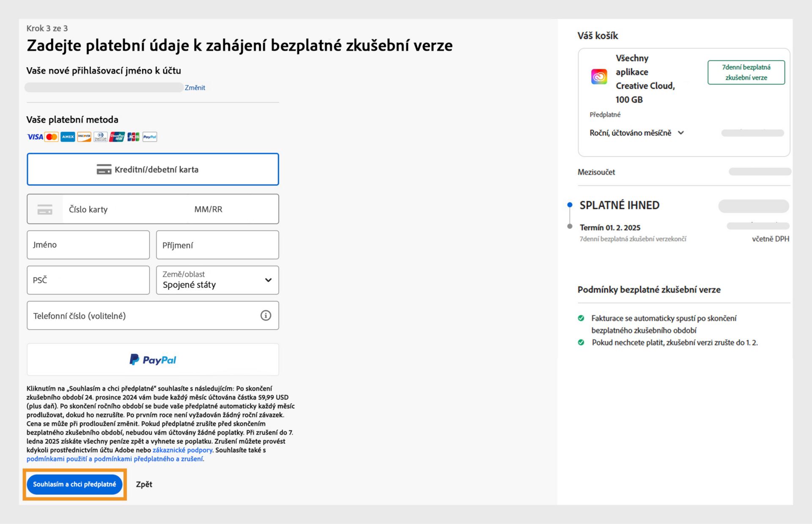Click Souhlasím a chci předplatné button

pyautogui.click(x=74, y=484)
